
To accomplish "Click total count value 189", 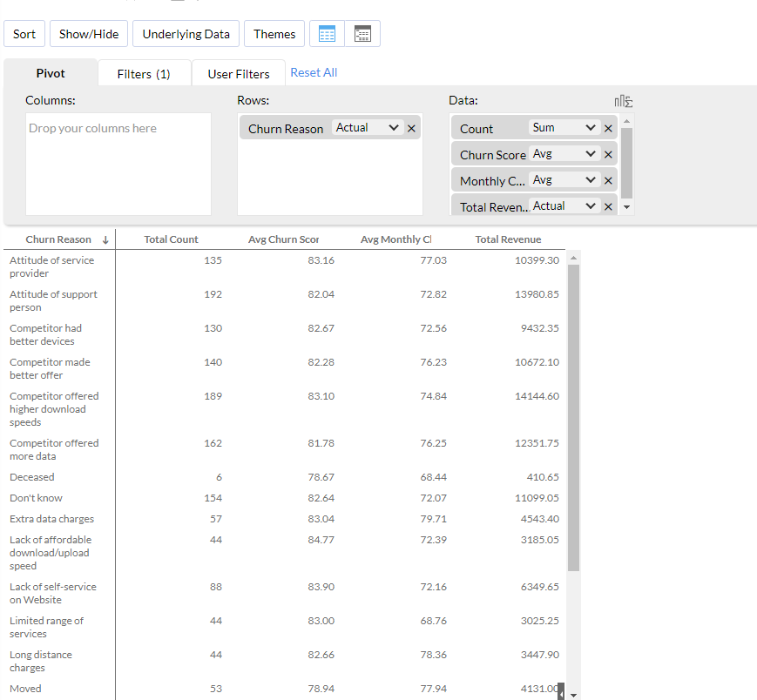I will [x=213, y=396].
